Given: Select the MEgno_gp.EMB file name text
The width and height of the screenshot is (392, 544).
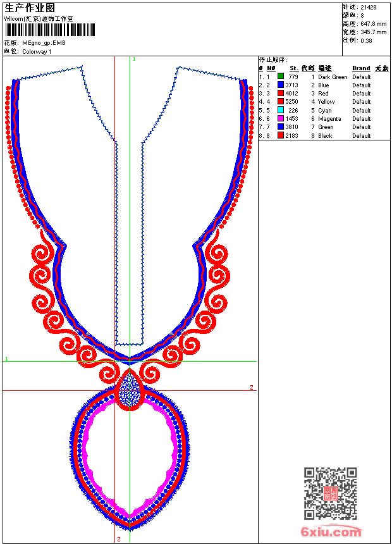Looking at the screenshot, I should [43, 43].
